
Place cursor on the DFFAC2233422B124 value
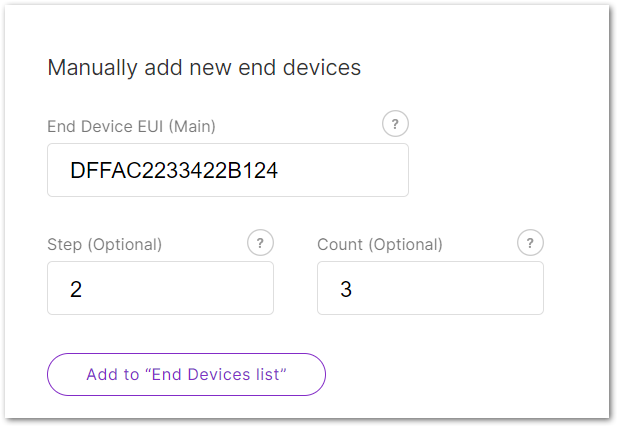tap(174, 170)
